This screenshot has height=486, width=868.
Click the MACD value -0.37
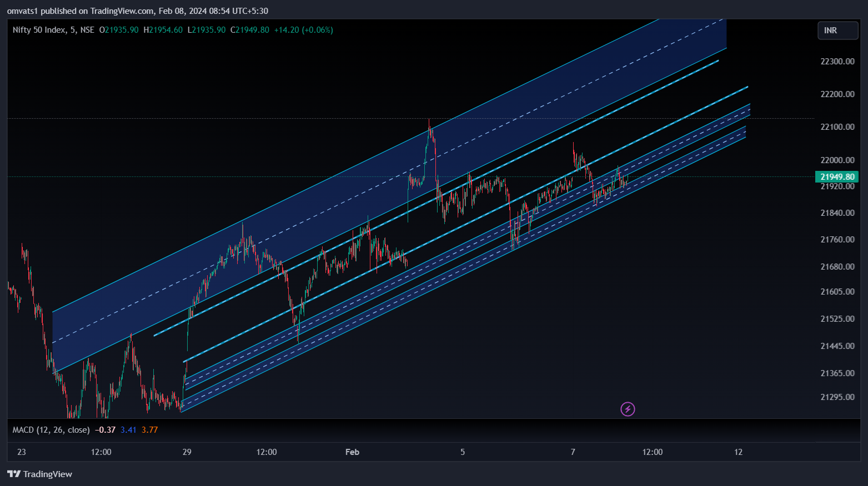click(x=105, y=429)
